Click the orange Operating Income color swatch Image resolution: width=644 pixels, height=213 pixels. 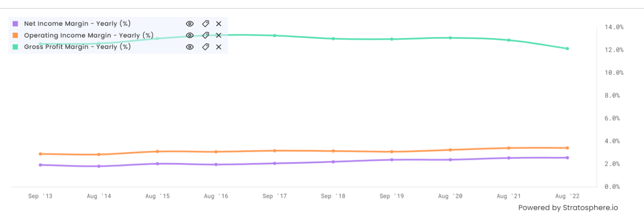tap(15, 35)
